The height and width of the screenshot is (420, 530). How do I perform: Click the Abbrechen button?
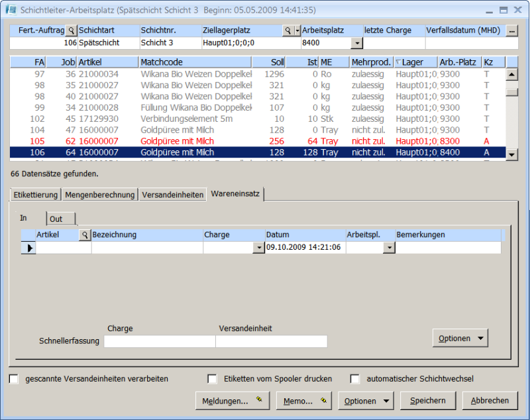tap(490, 401)
